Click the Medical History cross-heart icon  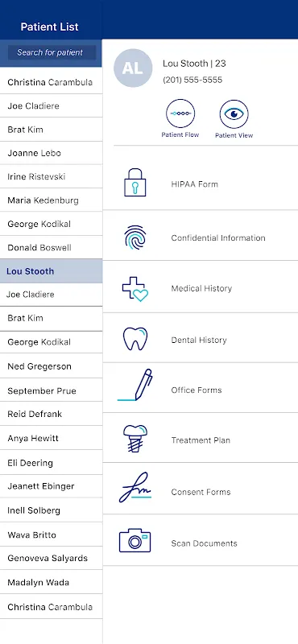135,289
